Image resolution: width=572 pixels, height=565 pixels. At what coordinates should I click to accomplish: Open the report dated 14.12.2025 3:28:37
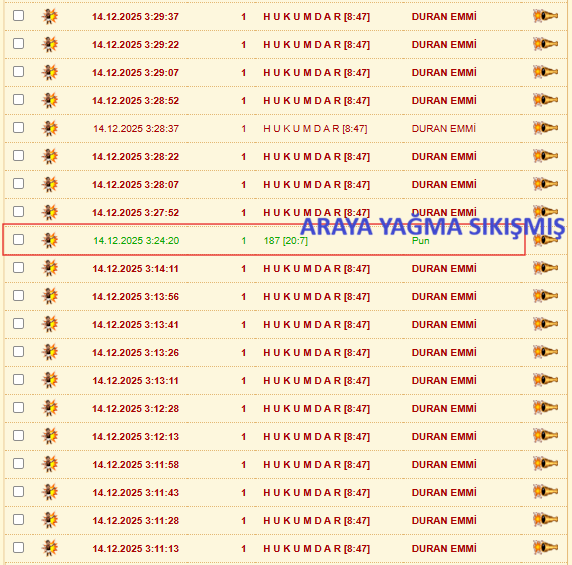(136, 129)
